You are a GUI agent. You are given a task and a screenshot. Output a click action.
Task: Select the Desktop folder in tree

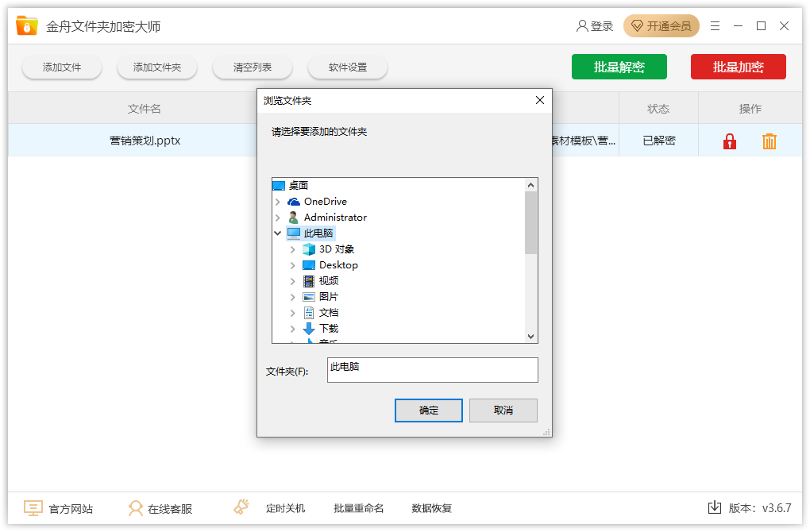pyautogui.click(x=338, y=265)
